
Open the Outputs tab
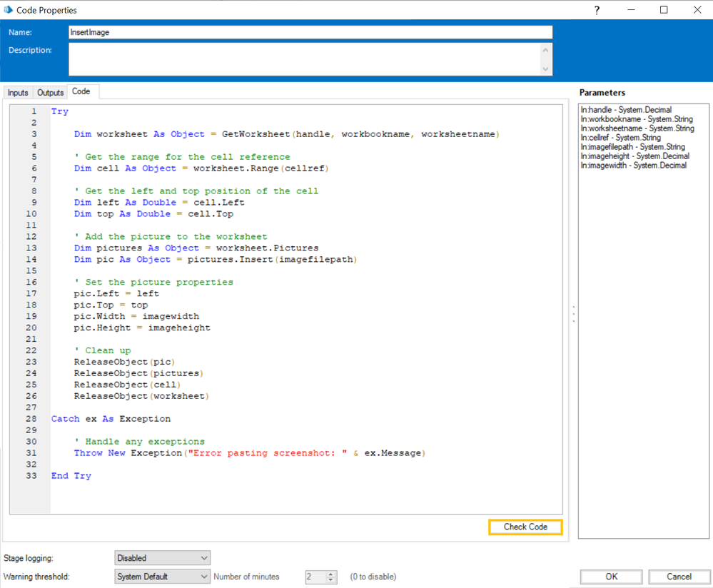point(50,93)
